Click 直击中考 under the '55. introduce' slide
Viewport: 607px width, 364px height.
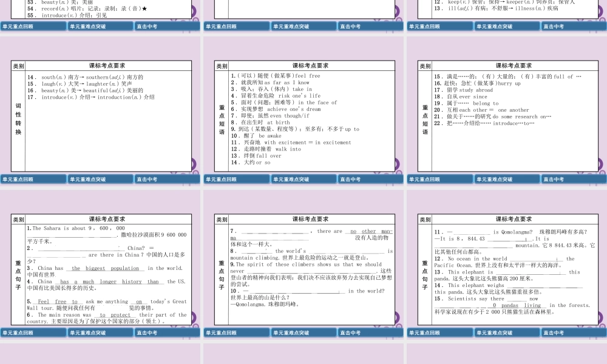168,26
